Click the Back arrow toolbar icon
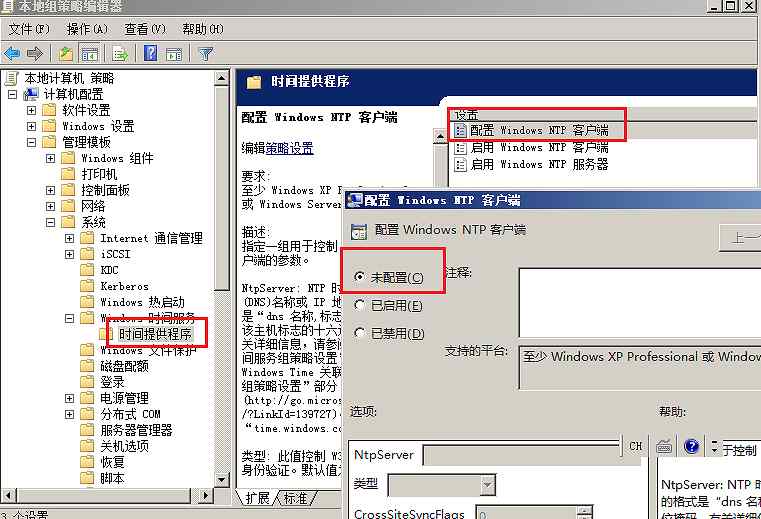 pyautogui.click(x=12, y=53)
